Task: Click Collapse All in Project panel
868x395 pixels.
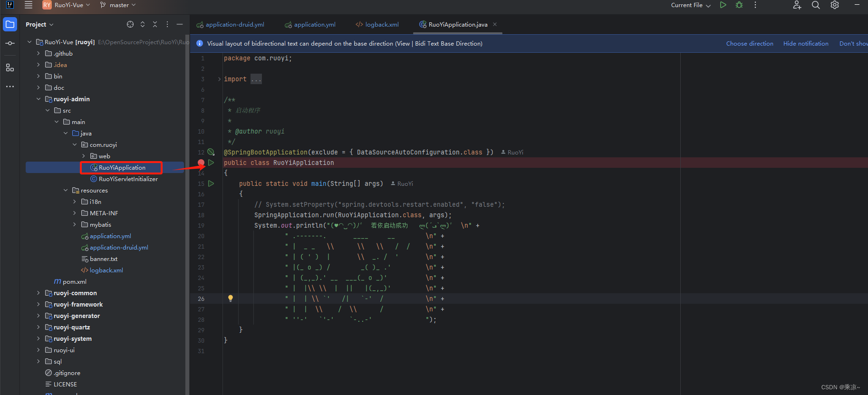Action: coord(155,24)
